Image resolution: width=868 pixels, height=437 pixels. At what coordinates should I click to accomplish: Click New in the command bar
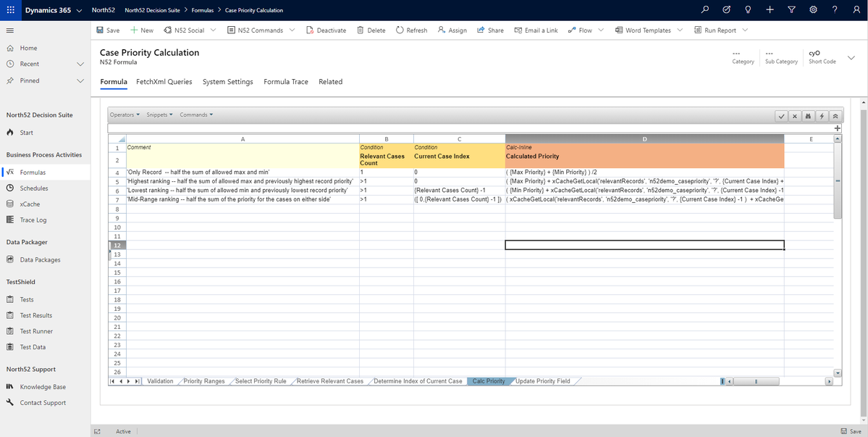(143, 30)
